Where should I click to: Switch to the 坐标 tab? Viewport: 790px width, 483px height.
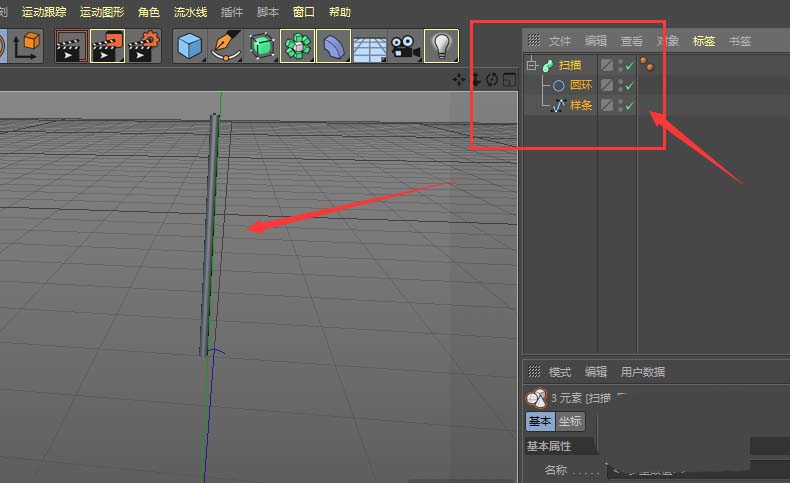pyautogui.click(x=570, y=421)
